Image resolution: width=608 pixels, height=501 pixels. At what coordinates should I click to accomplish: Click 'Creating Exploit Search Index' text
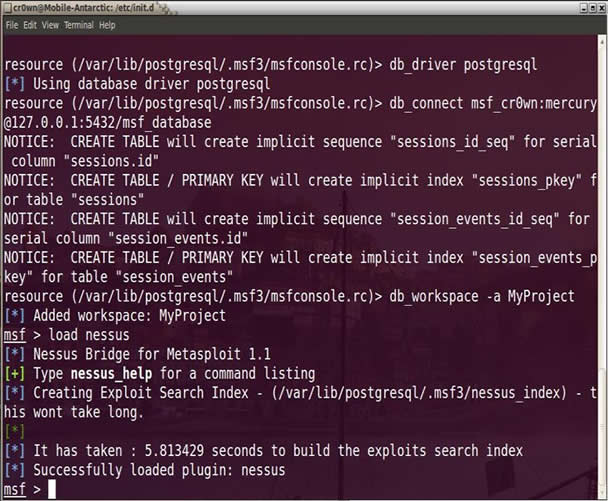click(141, 393)
